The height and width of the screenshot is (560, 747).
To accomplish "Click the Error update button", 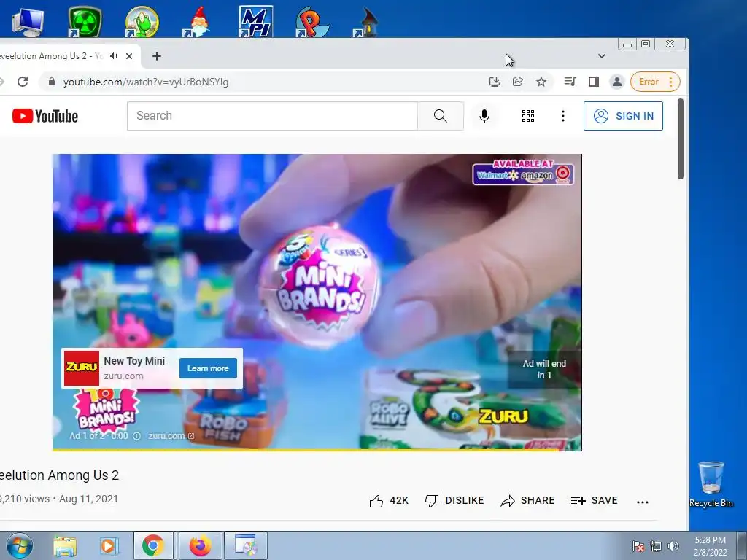I will tap(655, 82).
